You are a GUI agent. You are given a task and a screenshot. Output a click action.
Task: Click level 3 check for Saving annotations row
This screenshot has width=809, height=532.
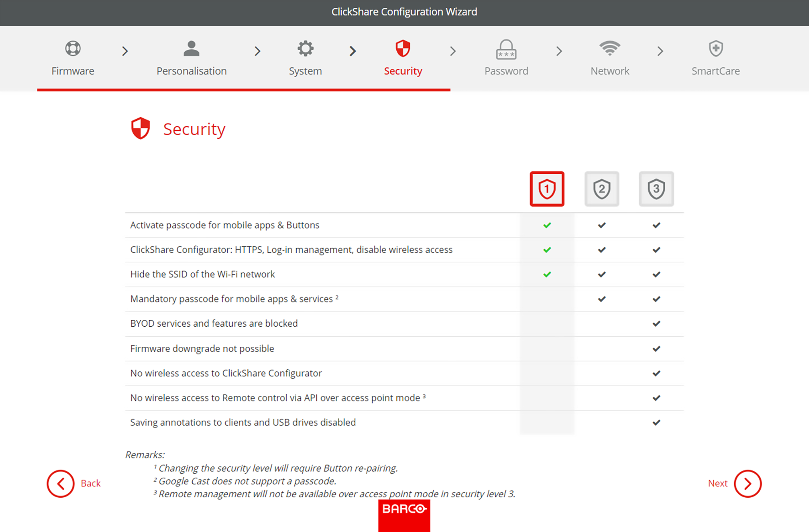[656, 422]
